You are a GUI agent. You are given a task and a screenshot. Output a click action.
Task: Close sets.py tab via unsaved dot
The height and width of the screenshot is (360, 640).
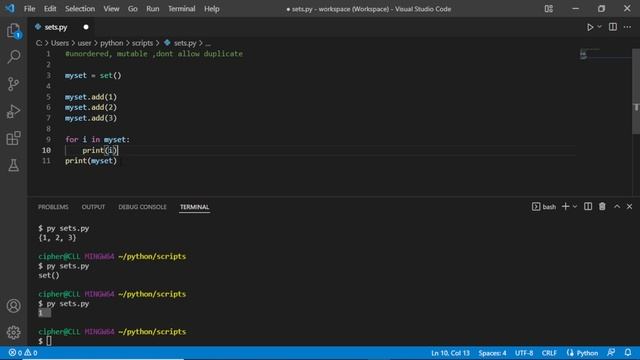tap(86, 27)
